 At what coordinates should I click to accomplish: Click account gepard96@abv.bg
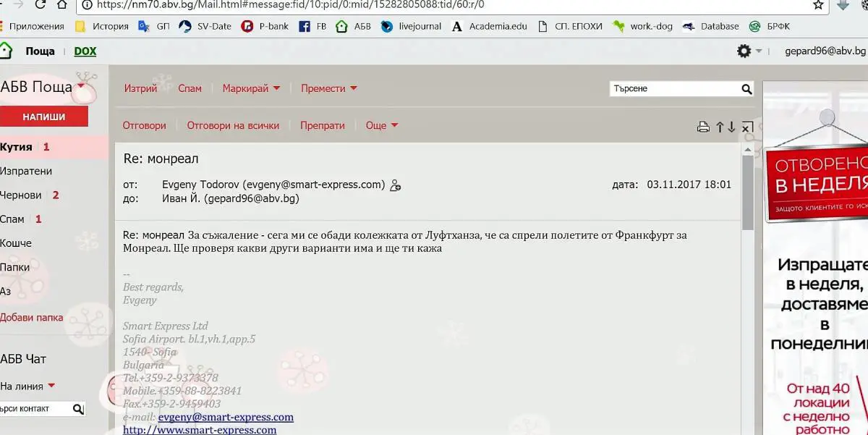[825, 51]
